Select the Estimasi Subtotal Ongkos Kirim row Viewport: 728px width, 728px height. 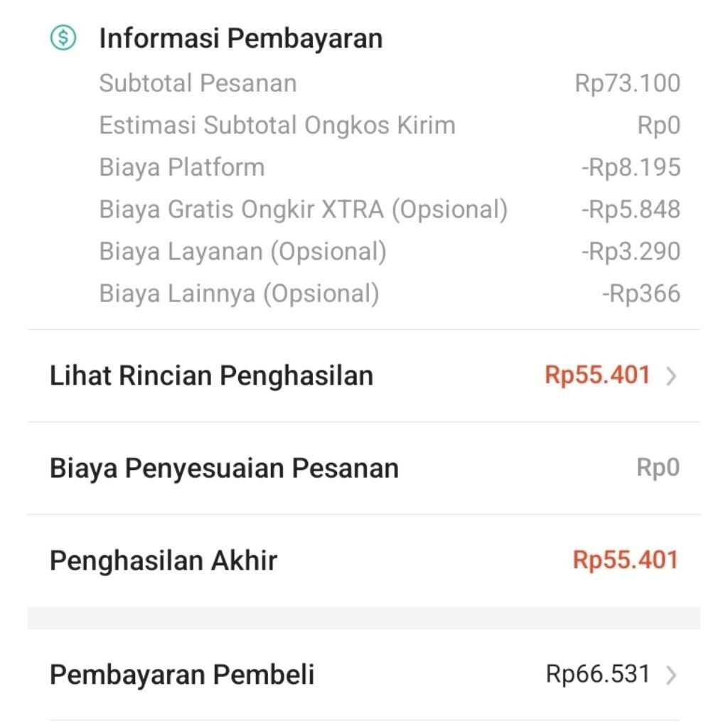click(390, 125)
